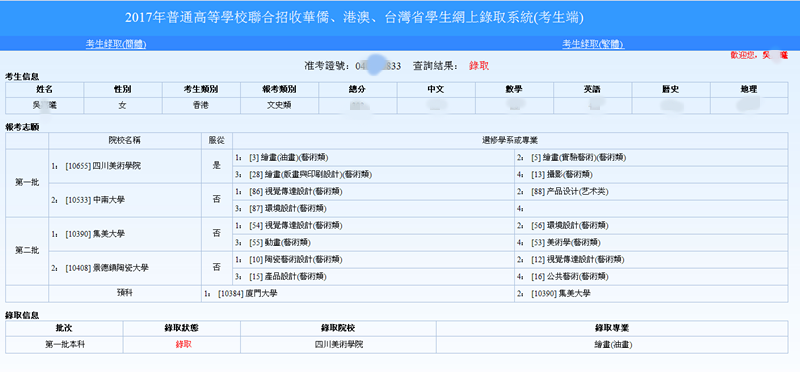800x372 pixels.
Task: Select the 動畫(藝術類) major cell
Action: click(373, 242)
